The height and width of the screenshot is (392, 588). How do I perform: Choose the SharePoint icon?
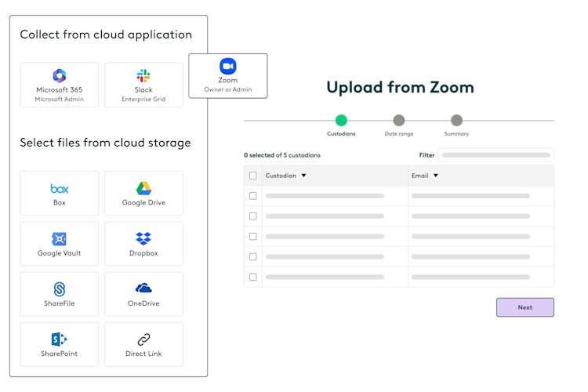click(x=60, y=339)
